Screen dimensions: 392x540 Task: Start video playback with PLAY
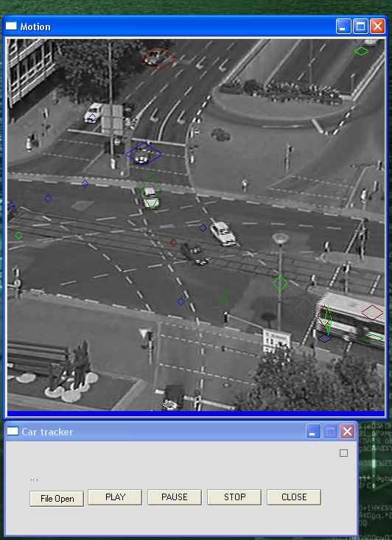point(115,497)
